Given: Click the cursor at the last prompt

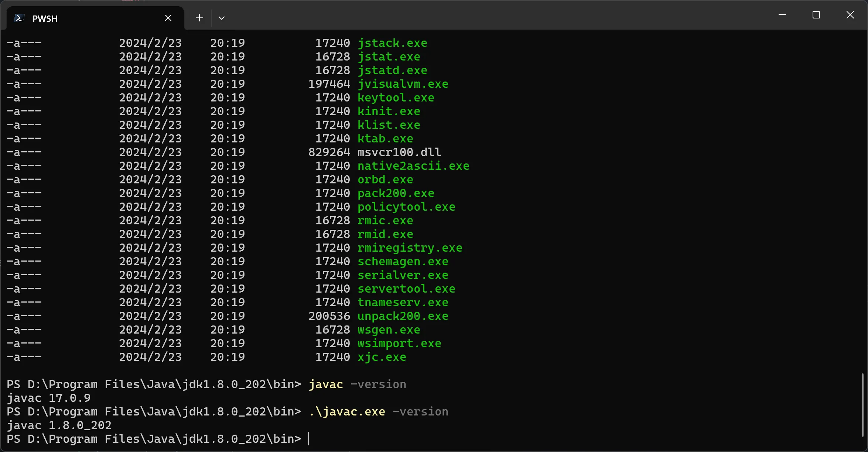Looking at the screenshot, I should coord(309,439).
